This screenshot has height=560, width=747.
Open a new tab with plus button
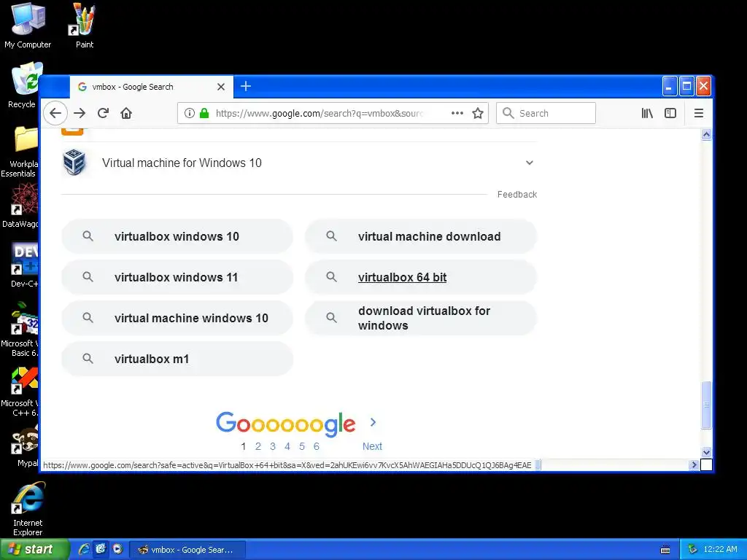point(246,87)
